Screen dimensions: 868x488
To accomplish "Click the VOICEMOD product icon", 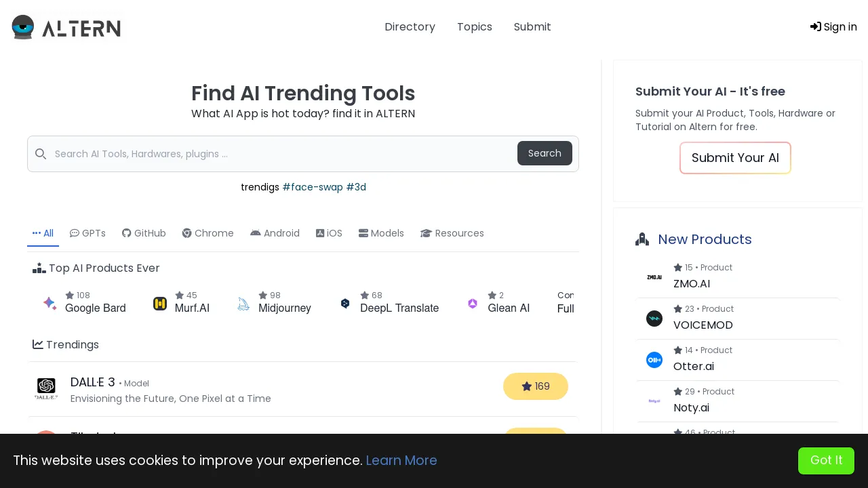I will pyautogui.click(x=654, y=319).
